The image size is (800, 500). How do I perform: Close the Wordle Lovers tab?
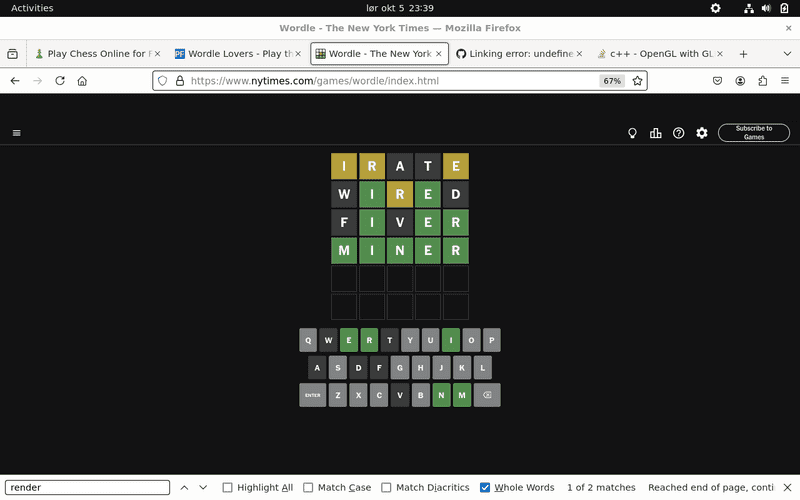(298, 54)
